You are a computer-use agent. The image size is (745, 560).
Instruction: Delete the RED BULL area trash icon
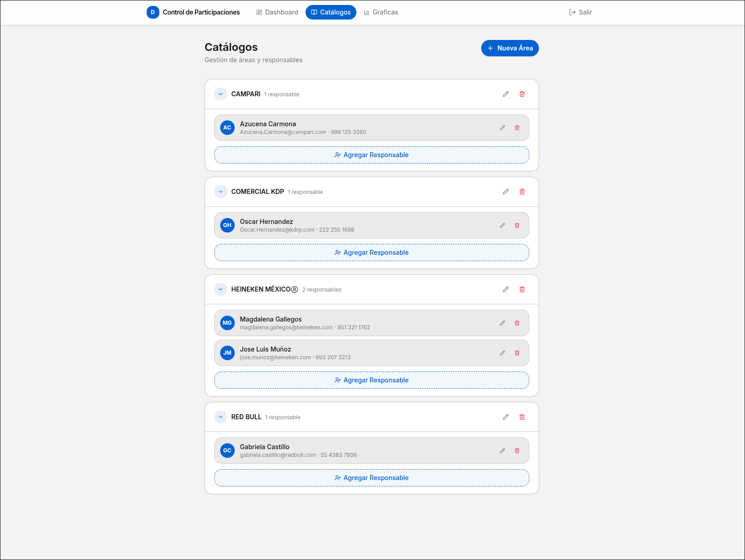(x=522, y=417)
